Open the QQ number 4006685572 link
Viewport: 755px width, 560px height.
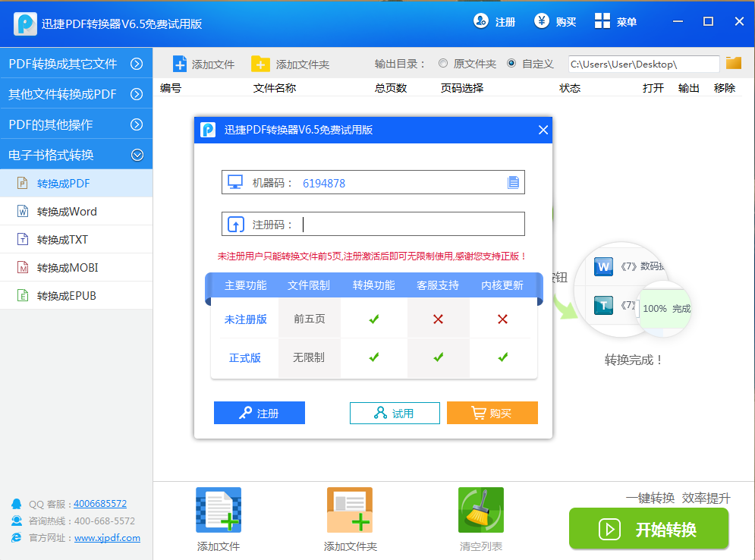[100, 504]
